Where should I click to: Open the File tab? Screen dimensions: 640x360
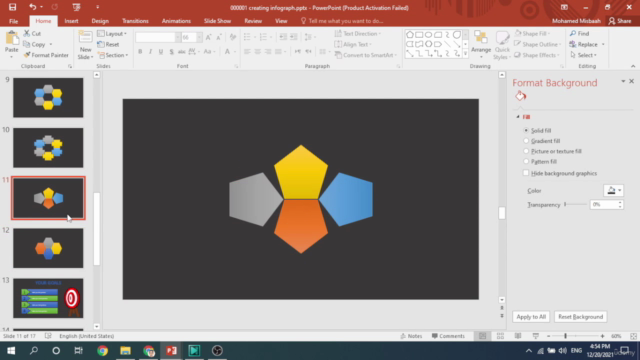click(13, 21)
